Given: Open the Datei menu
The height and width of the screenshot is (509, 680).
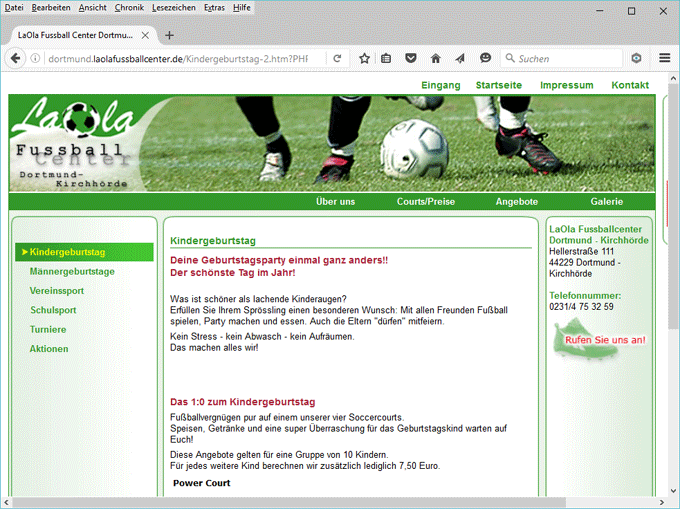Looking at the screenshot, I should tap(14, 7).
